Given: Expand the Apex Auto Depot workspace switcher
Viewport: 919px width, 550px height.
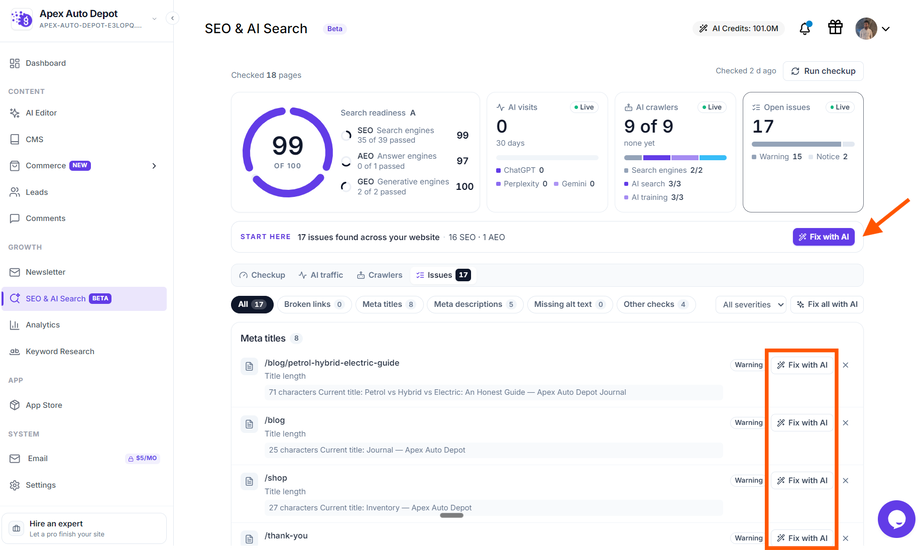Looking at the screenshot, I should (x=154, y=19).
